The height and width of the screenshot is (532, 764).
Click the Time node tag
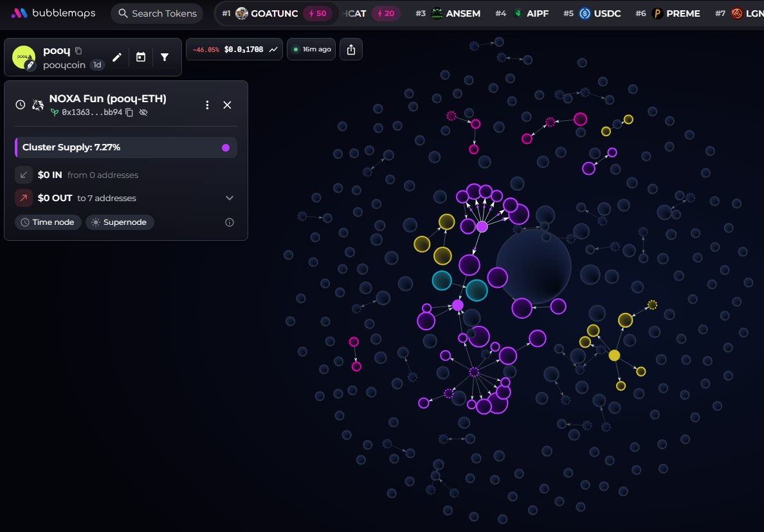coord(48,222)
